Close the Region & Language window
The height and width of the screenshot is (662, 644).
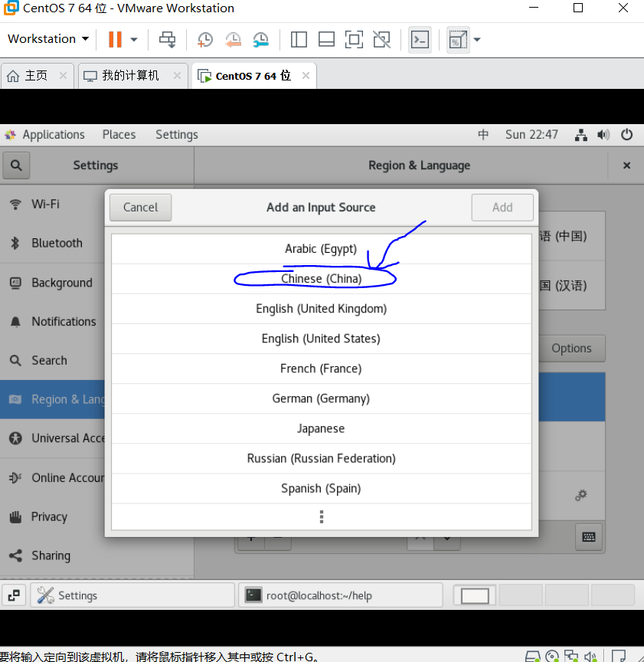[626, 165]
